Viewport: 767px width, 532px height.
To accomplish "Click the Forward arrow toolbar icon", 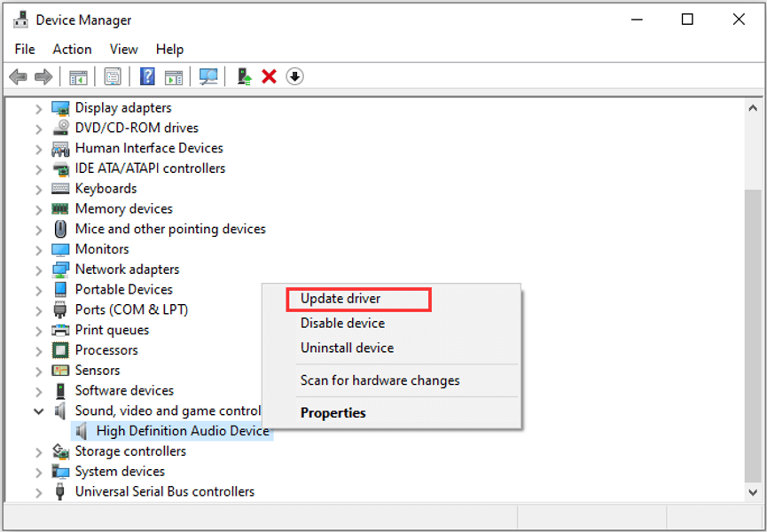I will (x=43, y=77).
